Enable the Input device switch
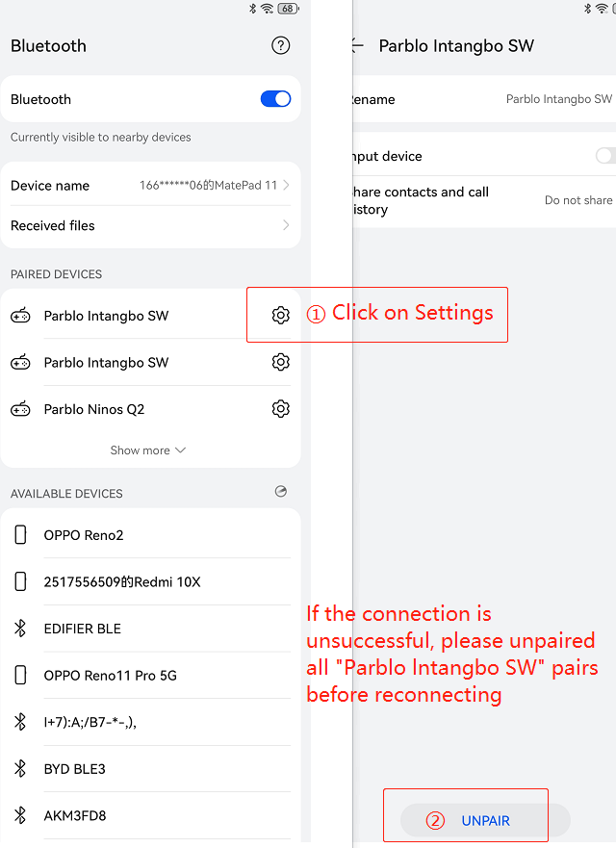616x848 pixels. click(x=605, y=156)
